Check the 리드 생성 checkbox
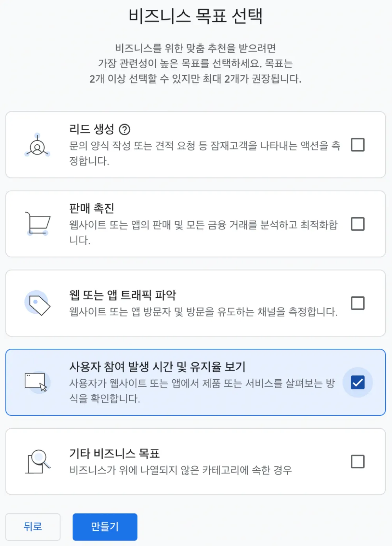 coord(358,145)
